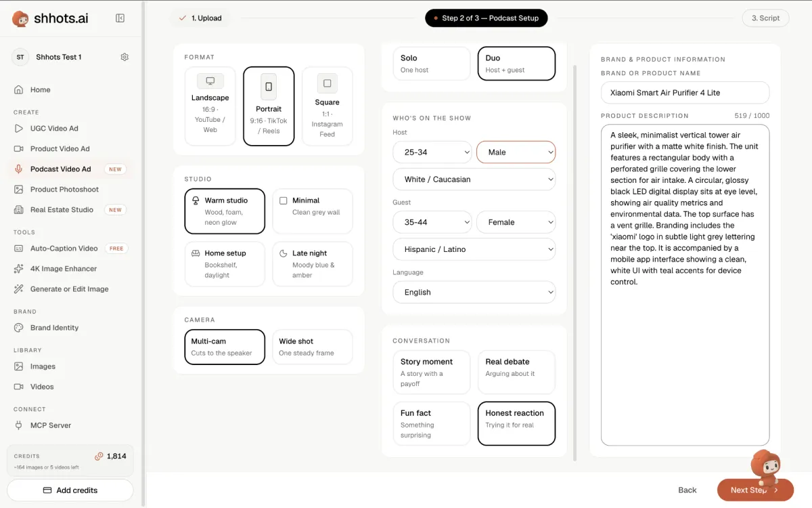812x508 pixels.
Task: Open the Host ethnicity dropdown White / Caucasian
Action: 474,179
